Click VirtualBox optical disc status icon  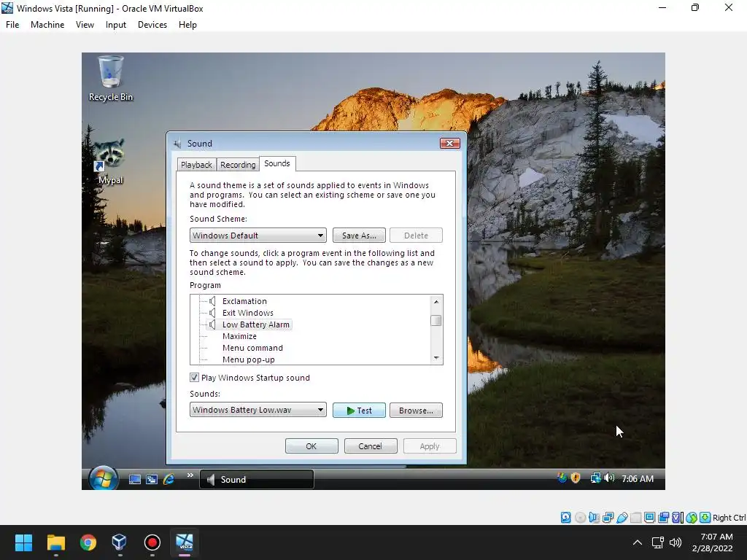point(580,518)
